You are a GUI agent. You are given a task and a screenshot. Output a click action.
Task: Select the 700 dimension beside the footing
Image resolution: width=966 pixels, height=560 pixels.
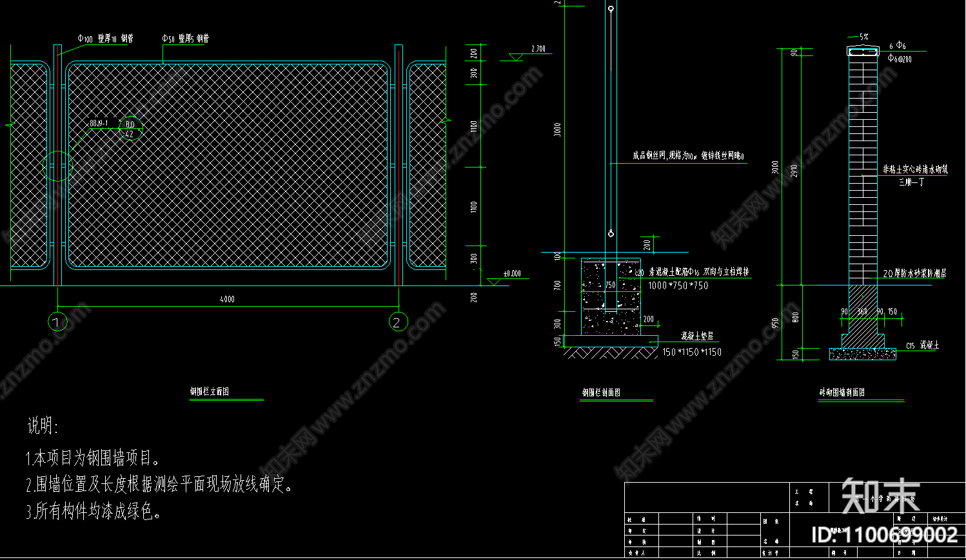click(558, 285)
